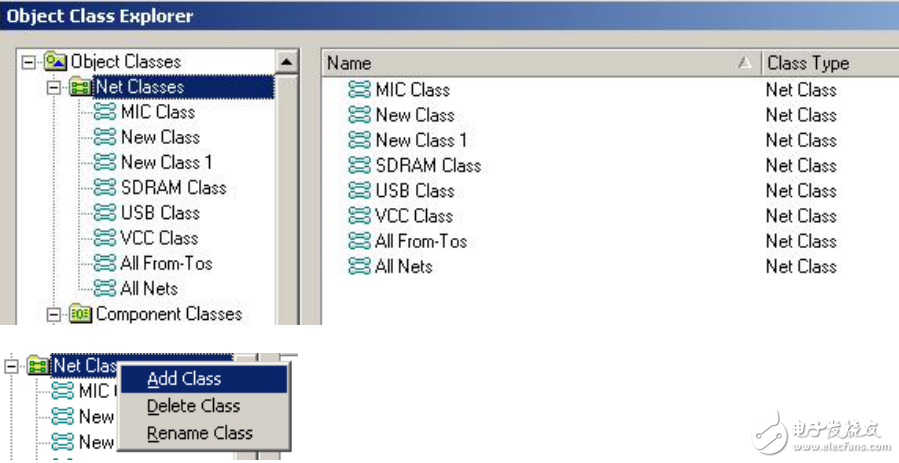This screenshot has height=463, width=899.
Task: Choose Add Class from the context menu
Action: click(x=184, y=379)
